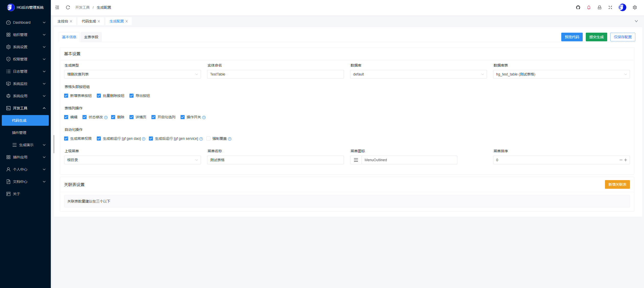Image resolution: width=644 pixels, height=288 pixels.
Task: Switch to the 主表字段 tab
Action: [91, 37]
